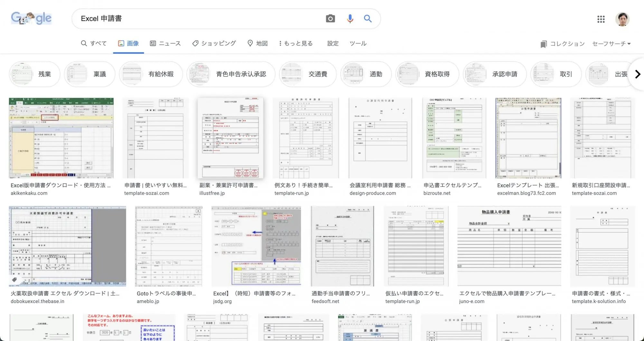644x341 pixels.
Task: Open Excel版申請書ダウンロード thumbnail from akikenkaku.com
Action: click(x=61, y=138)
